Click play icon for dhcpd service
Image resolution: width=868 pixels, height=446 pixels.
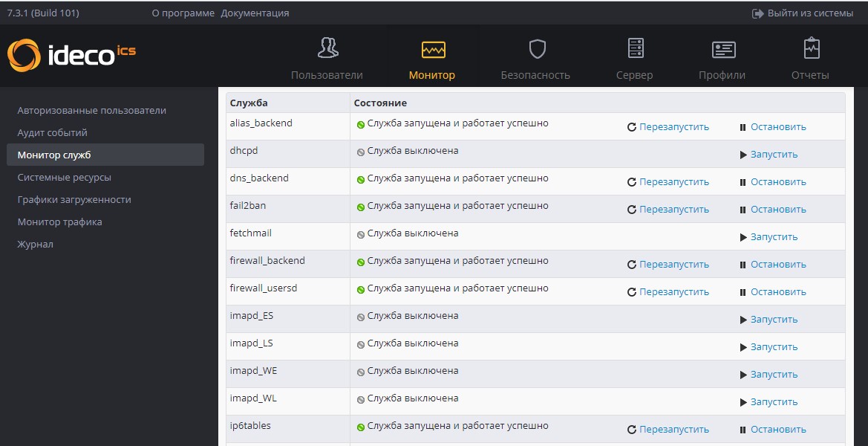click(743, 155)
